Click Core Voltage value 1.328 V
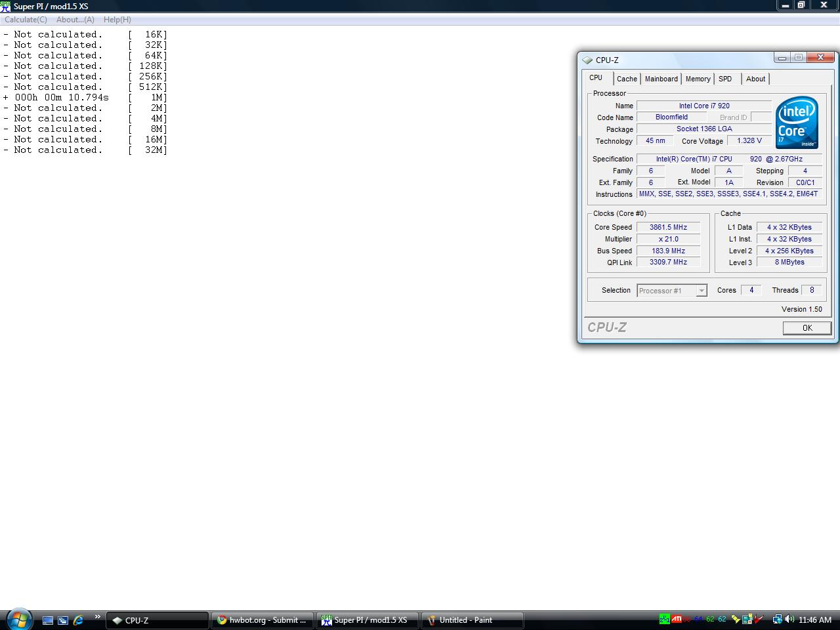This screenshot has width=840, height=630. (749, 141)
